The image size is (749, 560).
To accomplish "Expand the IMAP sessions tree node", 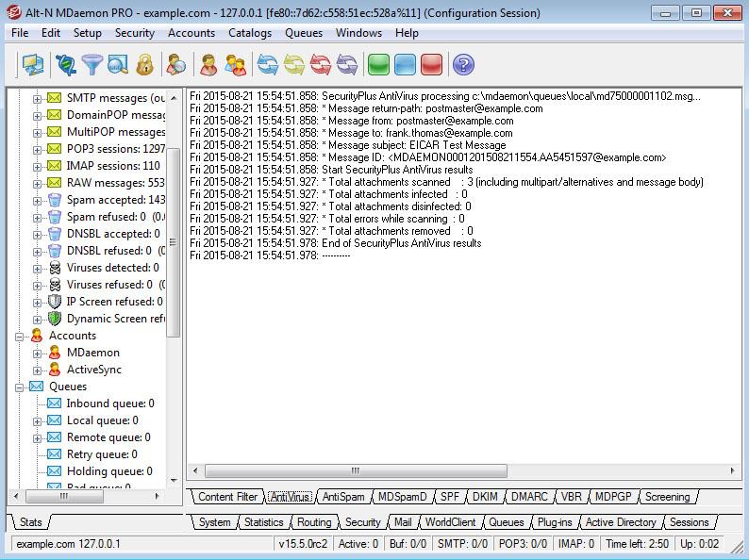I will click(x=37, y=167).
